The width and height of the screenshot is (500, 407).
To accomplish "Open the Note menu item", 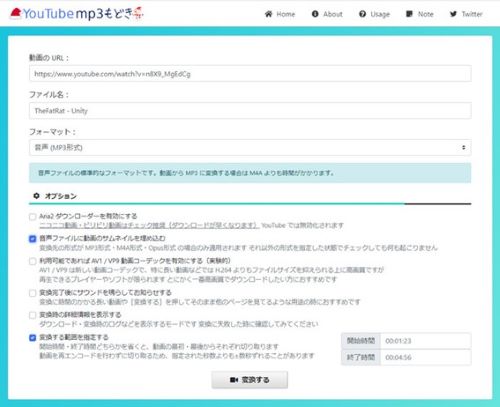I will [x=420, y=14].
